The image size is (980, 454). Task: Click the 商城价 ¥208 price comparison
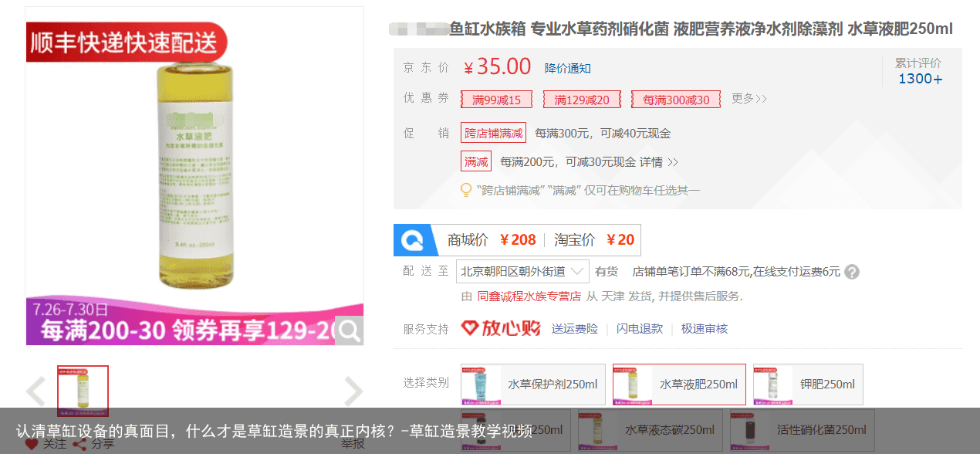pos(492,240)
